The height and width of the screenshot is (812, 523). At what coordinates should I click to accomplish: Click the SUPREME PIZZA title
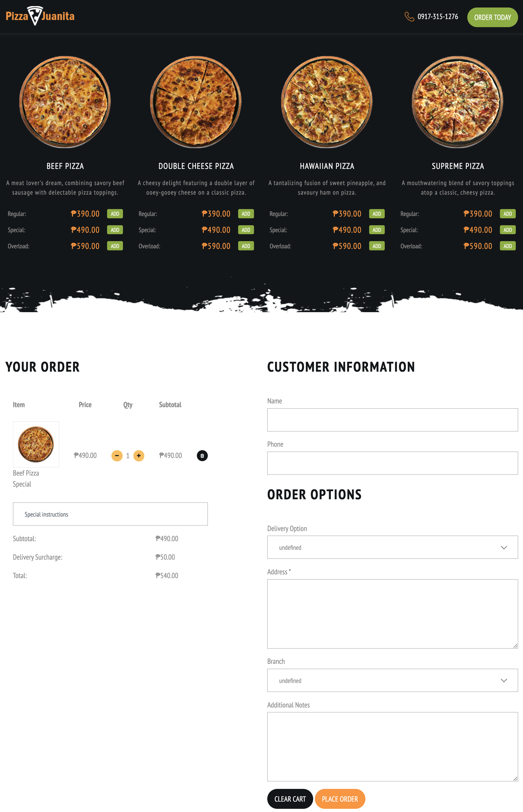click(x=457, y=166)
